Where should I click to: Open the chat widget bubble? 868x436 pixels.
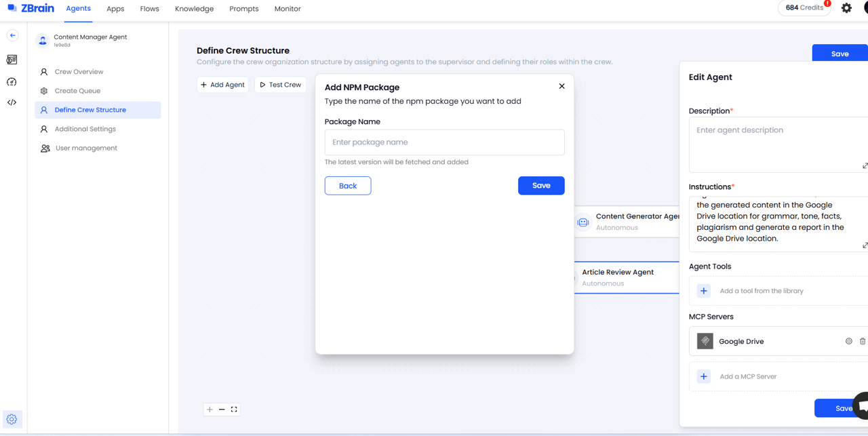pyautogui.click(x=861, y=405)
